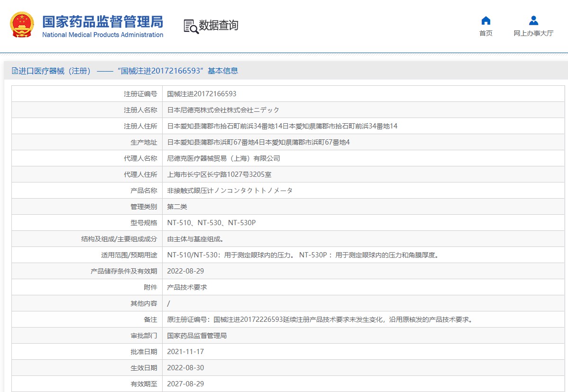Select the 适用范围 value about 眼球内的压力

(x=303, y=255)
